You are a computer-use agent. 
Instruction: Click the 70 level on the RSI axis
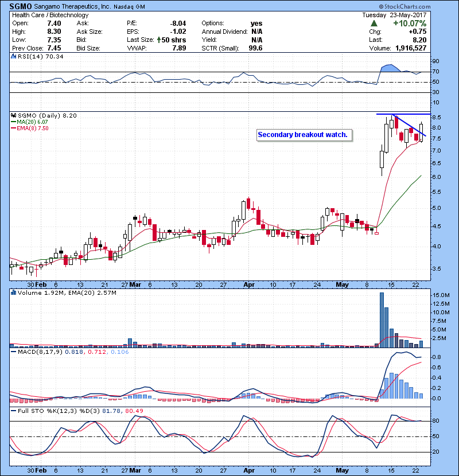point(435,72)
